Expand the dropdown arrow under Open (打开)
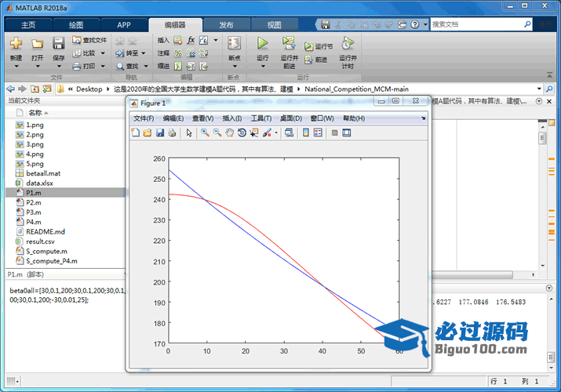561x392 pixels. tap(38, 67)
